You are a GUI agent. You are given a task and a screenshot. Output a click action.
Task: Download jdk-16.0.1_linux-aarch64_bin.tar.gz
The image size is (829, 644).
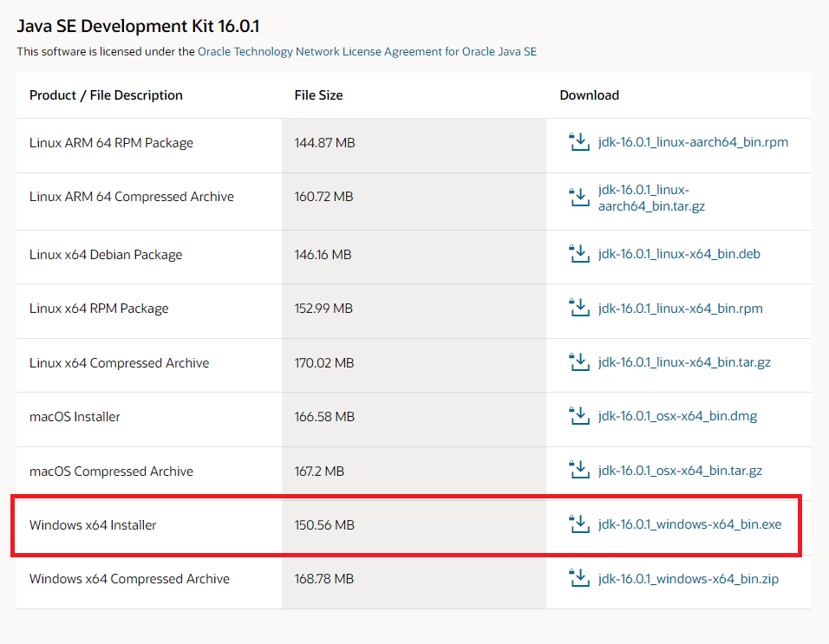click(x=651, y=198)
